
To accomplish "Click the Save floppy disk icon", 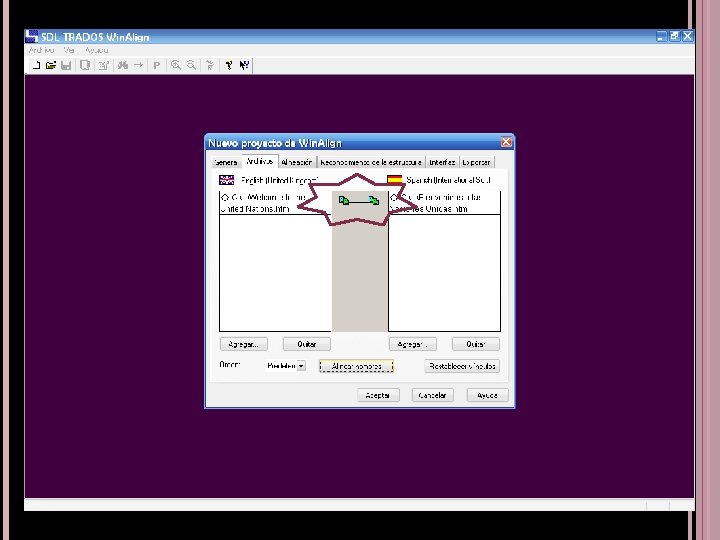I will [x=66, y=65].
